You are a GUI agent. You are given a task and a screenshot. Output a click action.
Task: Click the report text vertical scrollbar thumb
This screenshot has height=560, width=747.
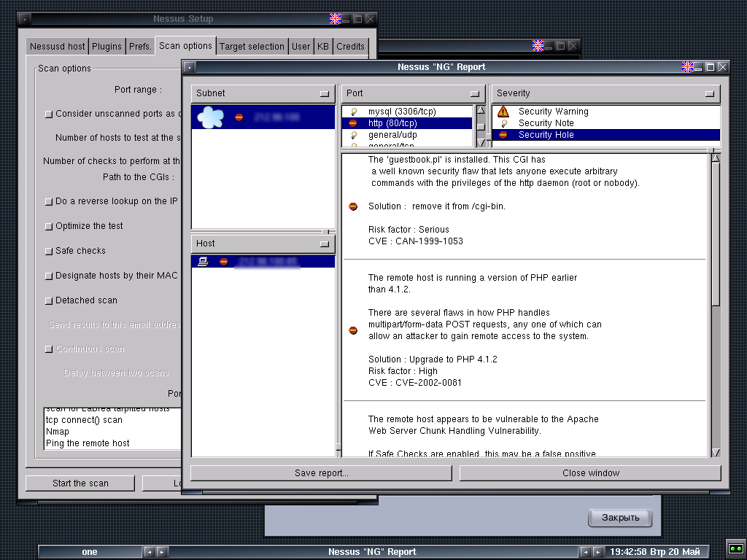716,234
